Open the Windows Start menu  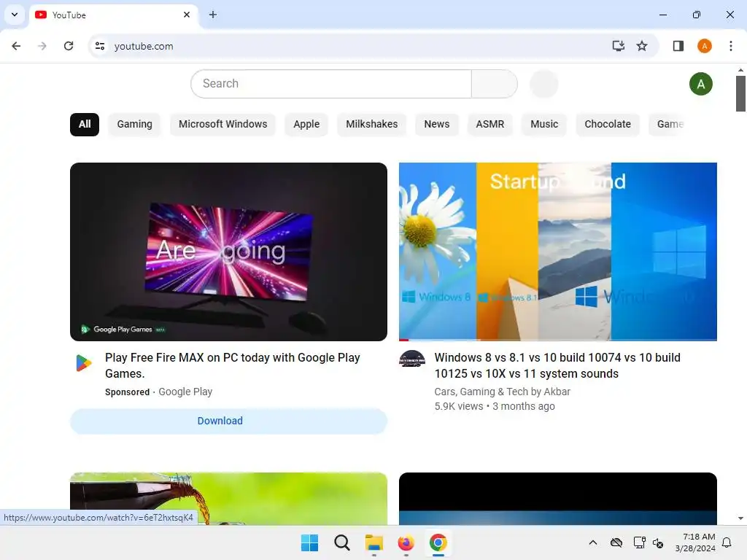309,542
